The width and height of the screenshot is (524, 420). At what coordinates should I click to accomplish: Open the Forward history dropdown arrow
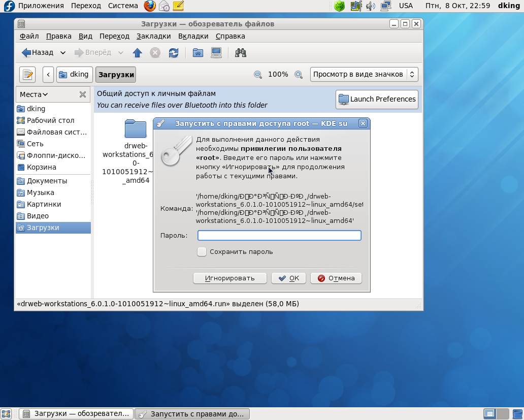tap(121, 53)
